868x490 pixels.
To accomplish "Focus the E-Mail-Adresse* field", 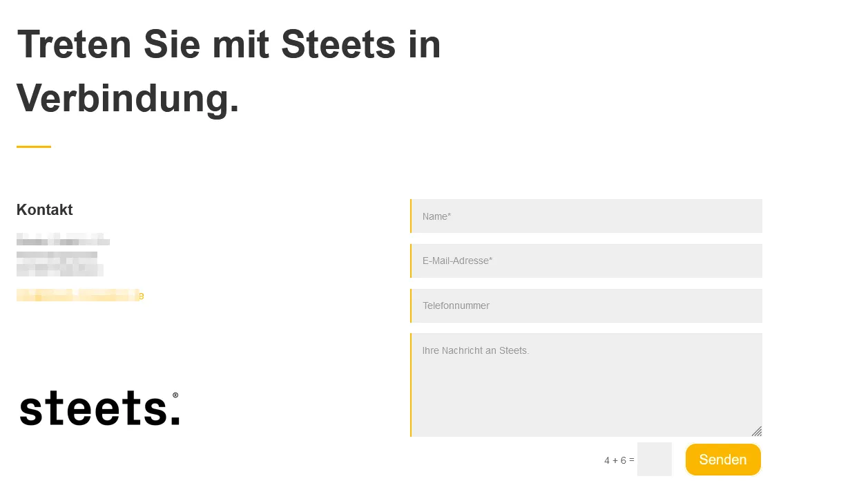I will [x=586, y=261].
